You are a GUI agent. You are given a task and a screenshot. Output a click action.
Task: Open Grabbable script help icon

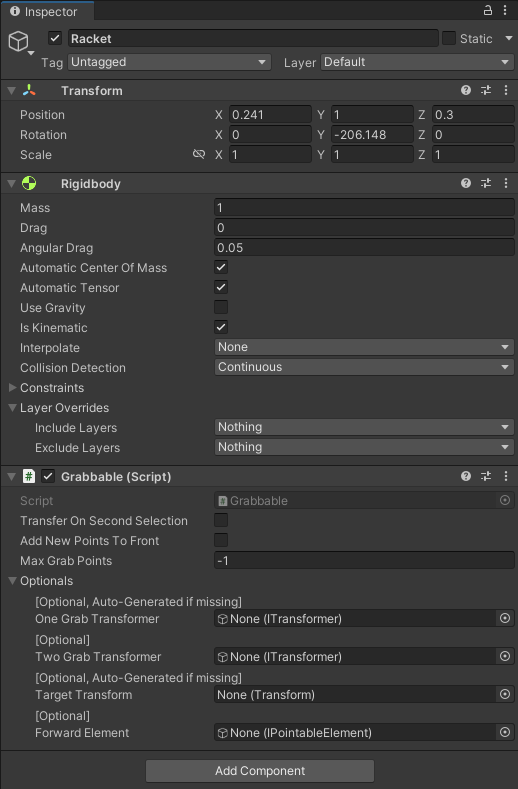point(466,476)
